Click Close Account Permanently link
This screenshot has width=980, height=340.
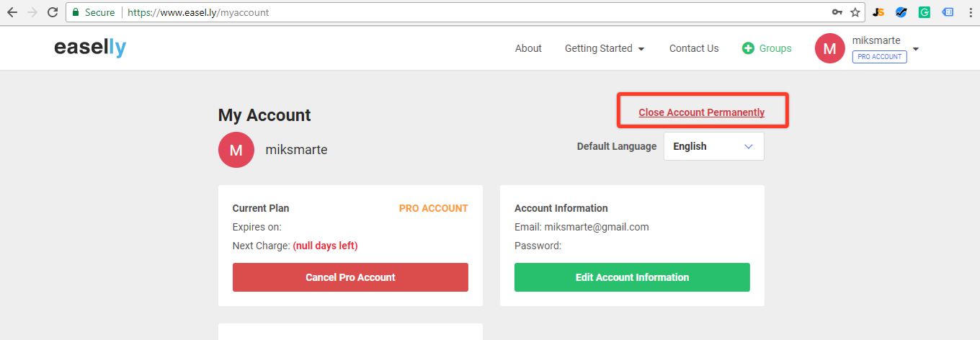(702, 112)
